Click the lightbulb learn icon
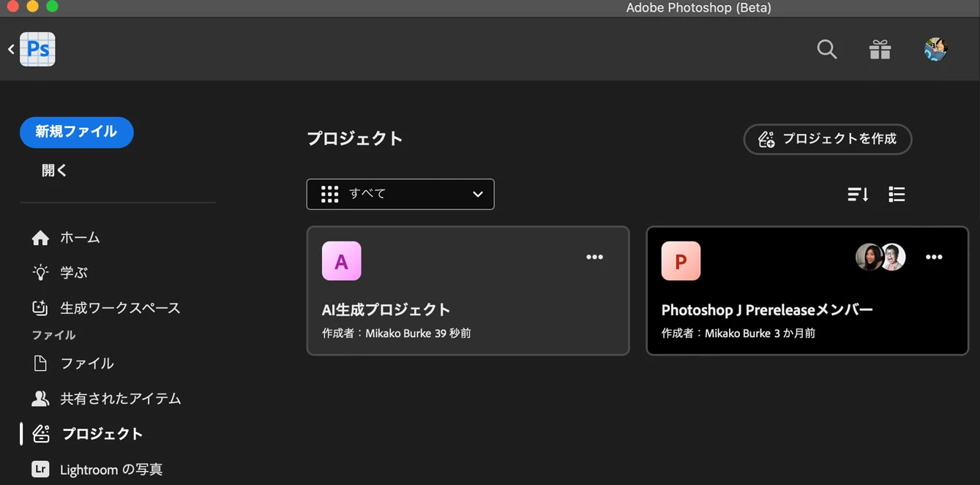The width and height of the screenshot is (980, 485). [40, 273]
